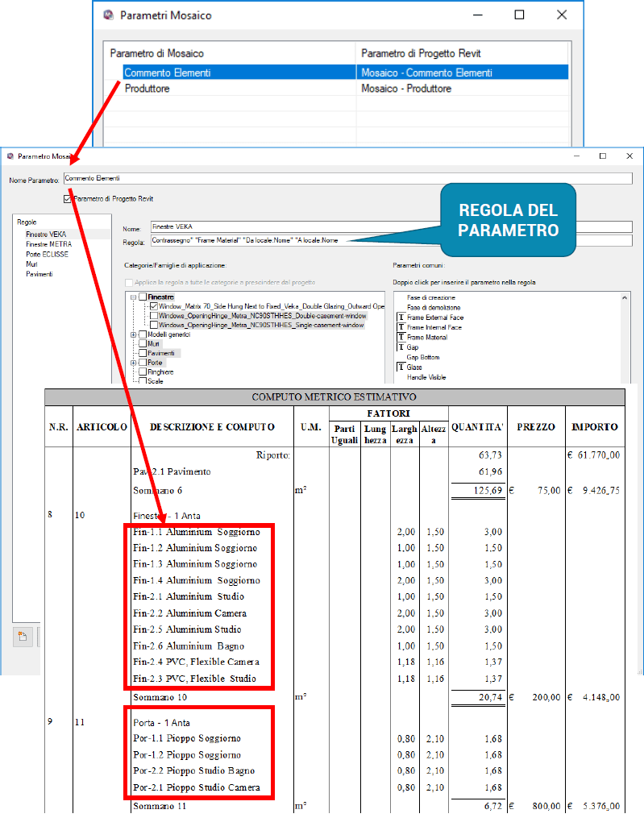Check the Porte category checkbox
Image resolution: width=644 pixels, height=818 pixels.
pyautogui.click(x=143, y=363)
